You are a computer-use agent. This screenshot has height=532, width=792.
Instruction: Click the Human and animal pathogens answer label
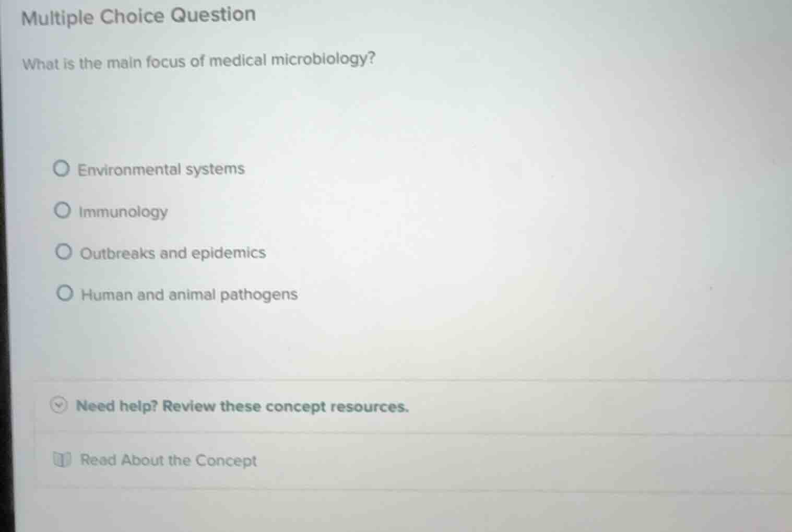click(189, 294)
